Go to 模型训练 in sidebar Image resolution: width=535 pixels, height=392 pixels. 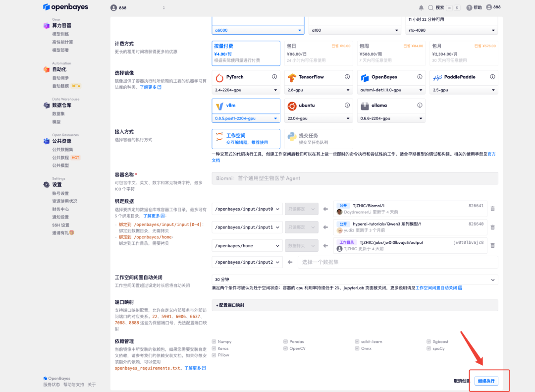pyautogui.click(x=60, y=34)
